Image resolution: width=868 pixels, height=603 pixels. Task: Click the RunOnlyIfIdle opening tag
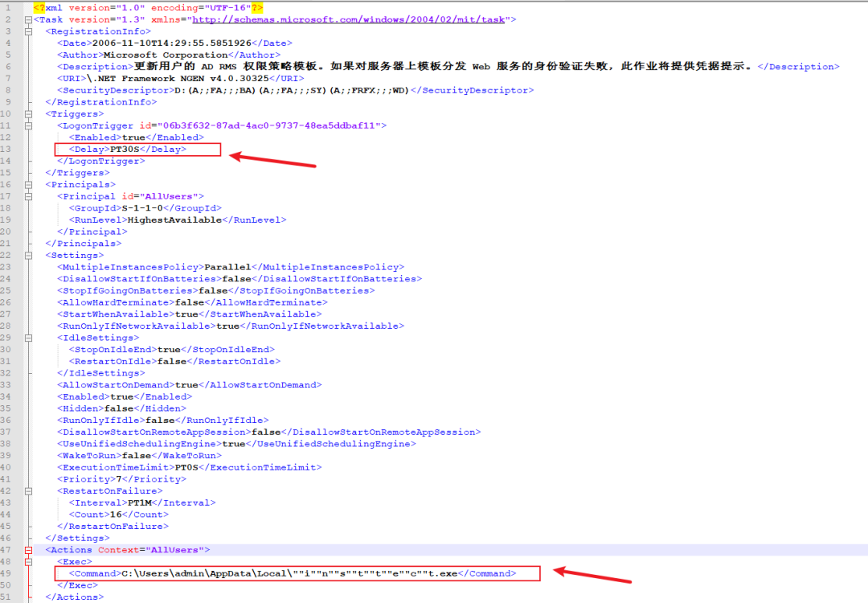[101, 420]
